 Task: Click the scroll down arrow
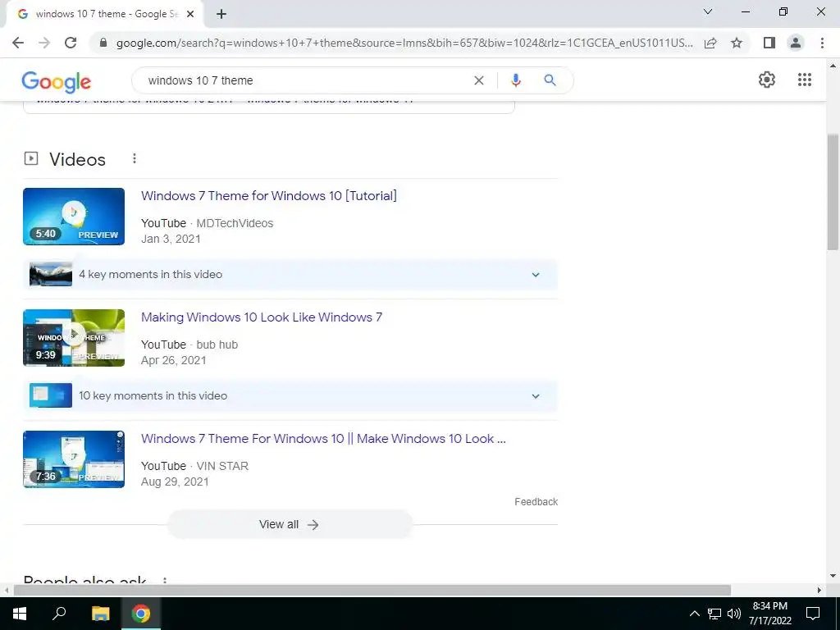(x=833, y=577)
